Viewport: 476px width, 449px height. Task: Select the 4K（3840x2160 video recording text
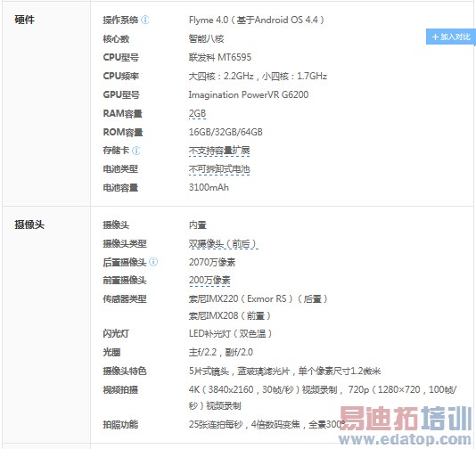pos(221,389)
